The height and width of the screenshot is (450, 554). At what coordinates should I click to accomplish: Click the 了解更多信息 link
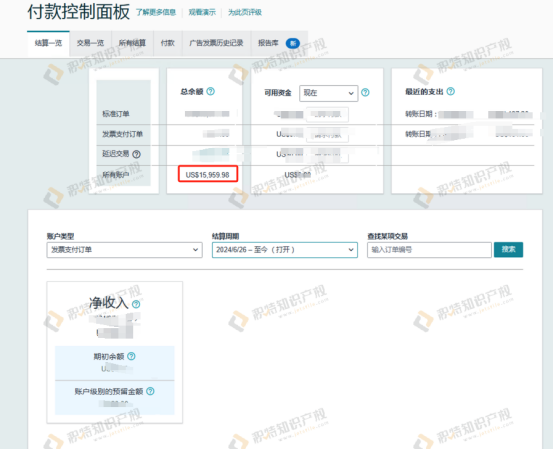pos(156,12)
